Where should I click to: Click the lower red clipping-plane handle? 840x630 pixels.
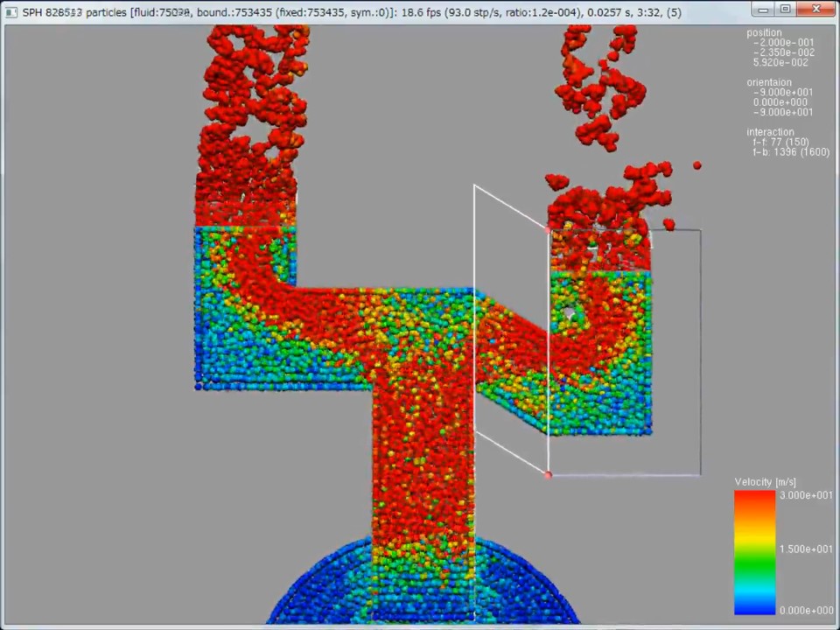pyautogui.click(x=548, y=474)
